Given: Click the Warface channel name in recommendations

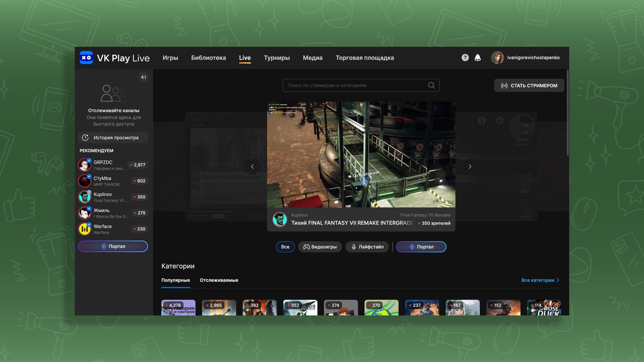Looking at the screenshot, I should 103,226.
